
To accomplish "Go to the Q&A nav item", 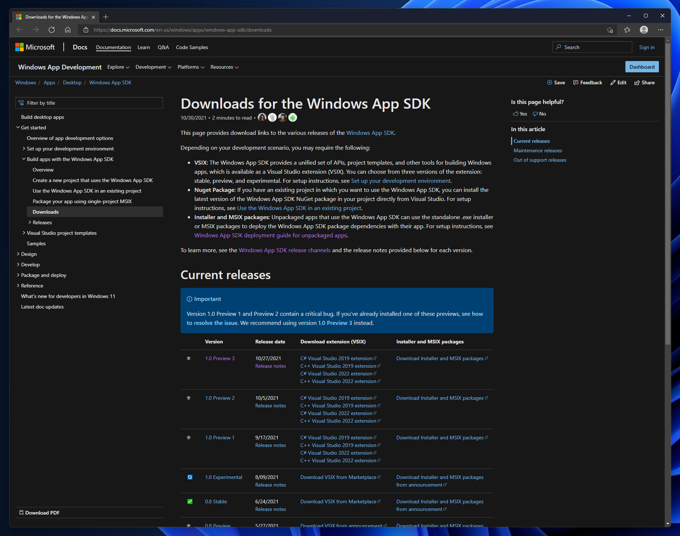I will click(163, 47).
